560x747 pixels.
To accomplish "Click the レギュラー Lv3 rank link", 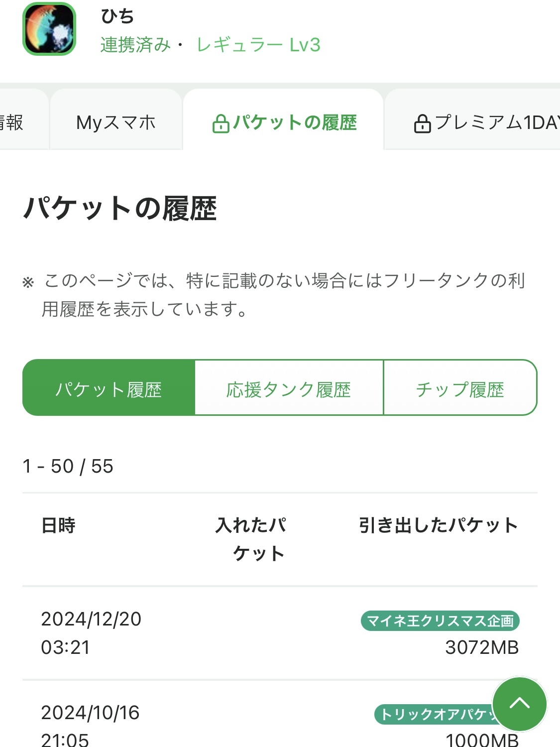I will click(x=258, y=45).
